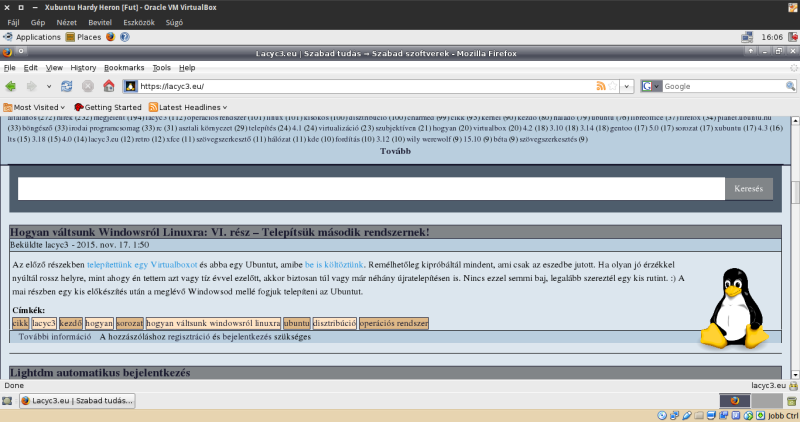The height and width of the screenshot is (422, 800).
Task: Click the Tovább link under tag cloud
Action: [x=395, y=151]
